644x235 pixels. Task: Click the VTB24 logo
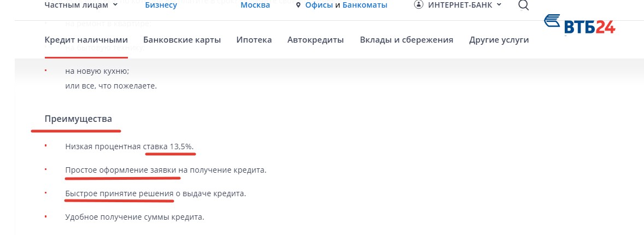click(x=579, y=24)
